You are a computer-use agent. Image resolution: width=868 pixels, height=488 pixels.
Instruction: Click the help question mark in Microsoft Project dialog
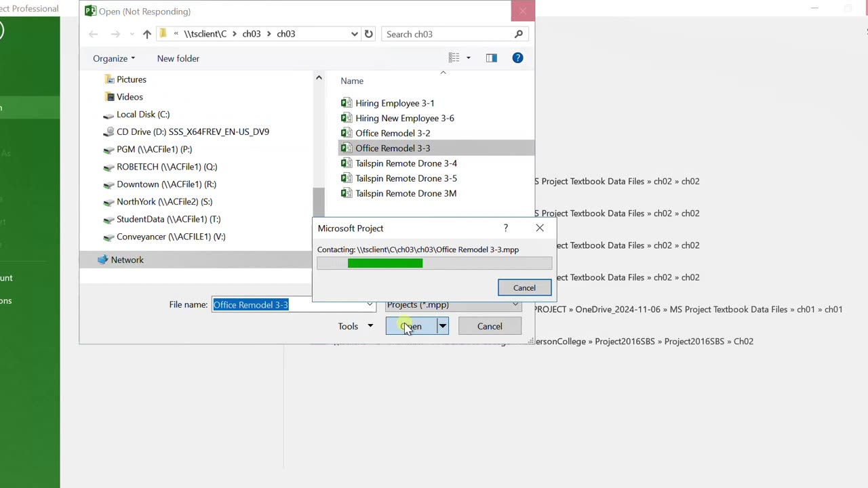(x=505, y=228)
